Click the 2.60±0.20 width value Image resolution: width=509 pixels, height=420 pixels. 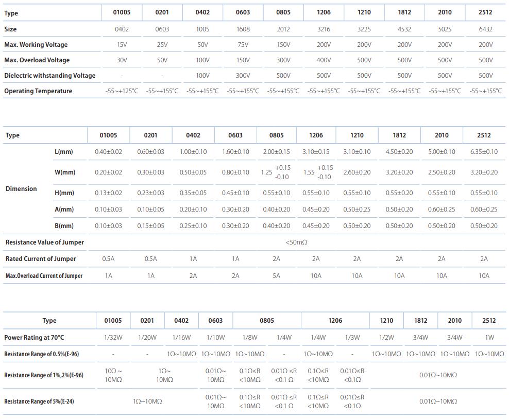(x=357, y=172)
